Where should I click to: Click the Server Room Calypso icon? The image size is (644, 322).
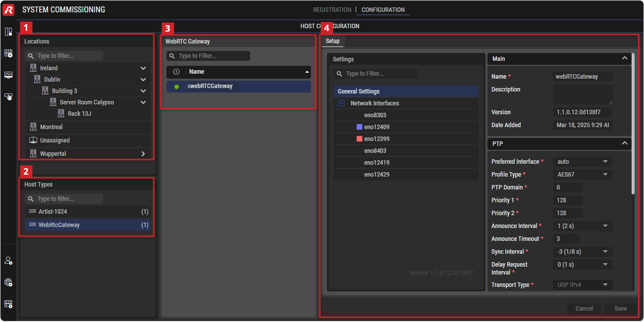coord(54,102)
